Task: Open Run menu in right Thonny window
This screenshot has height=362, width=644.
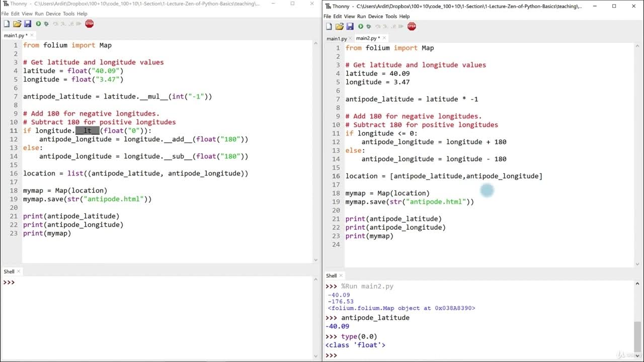Action: (x=361, y=17)
